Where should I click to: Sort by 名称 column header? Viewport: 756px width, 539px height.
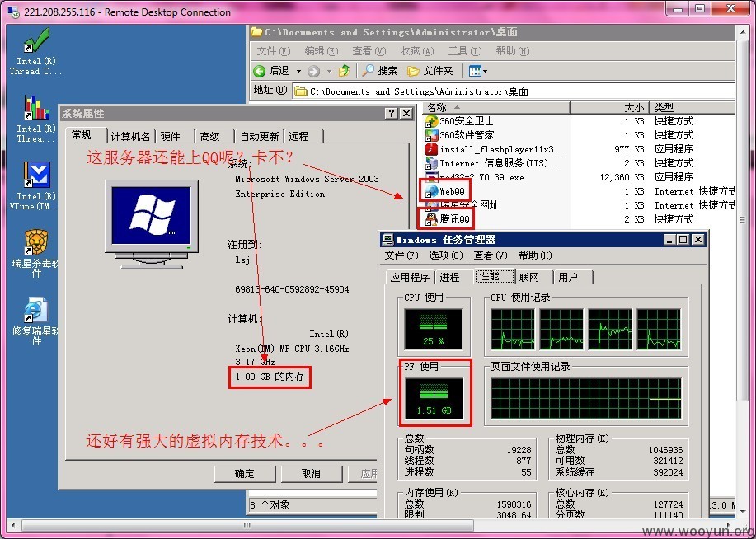[x=496, y=107]
